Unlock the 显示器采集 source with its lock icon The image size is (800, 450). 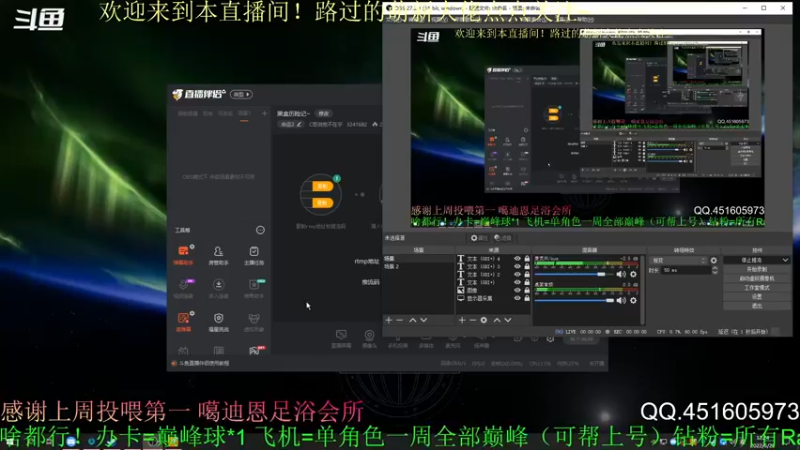click(527, 298)
